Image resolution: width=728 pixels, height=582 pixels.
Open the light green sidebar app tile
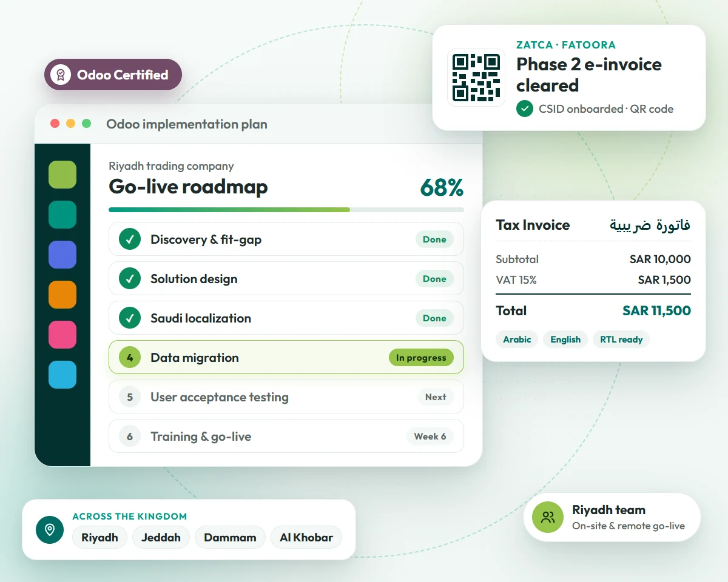tap(62, 175)
